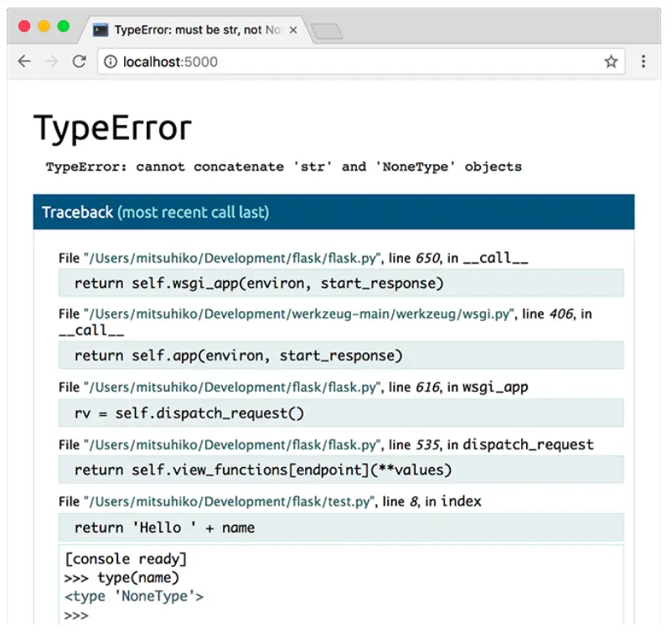
Task: Click code line 'return self.app(environ, start_response)'
Action: click(341, 355)
